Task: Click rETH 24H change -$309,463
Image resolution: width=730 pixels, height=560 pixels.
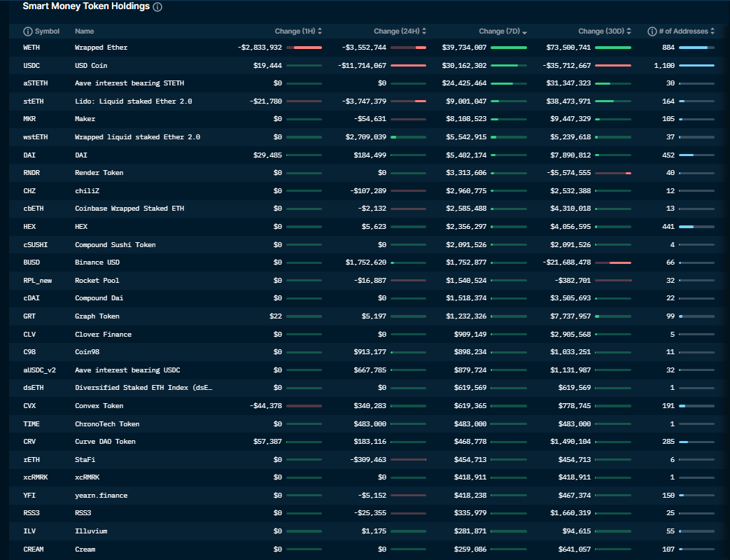Action: click(368, 460)
